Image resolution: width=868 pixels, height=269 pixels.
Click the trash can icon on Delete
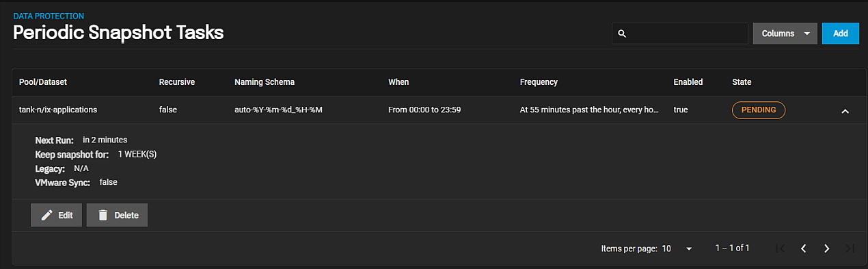[103, 215]
